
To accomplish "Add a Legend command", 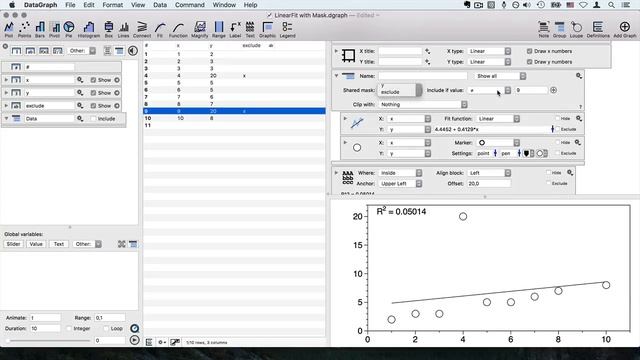I will click(x=287, y=29).
